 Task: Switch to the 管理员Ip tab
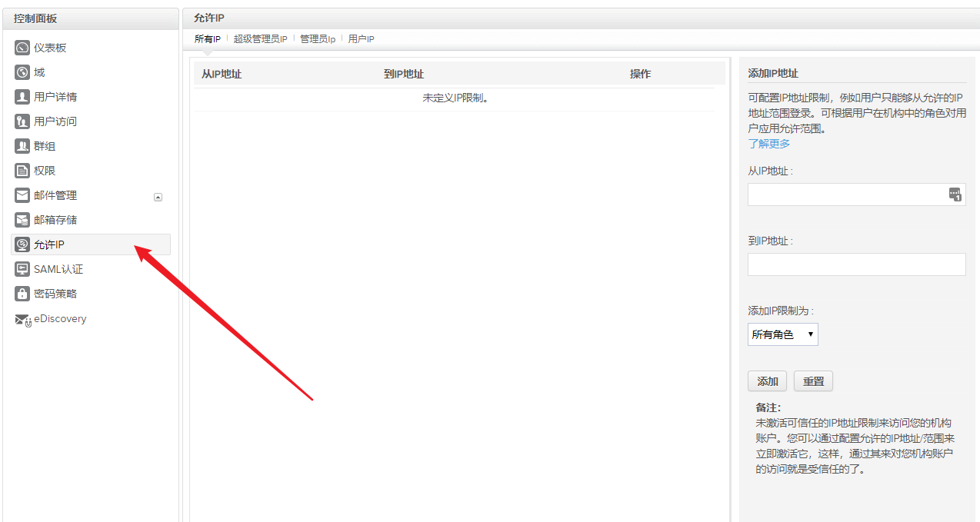pyautogui.click(x=318, y=38)
